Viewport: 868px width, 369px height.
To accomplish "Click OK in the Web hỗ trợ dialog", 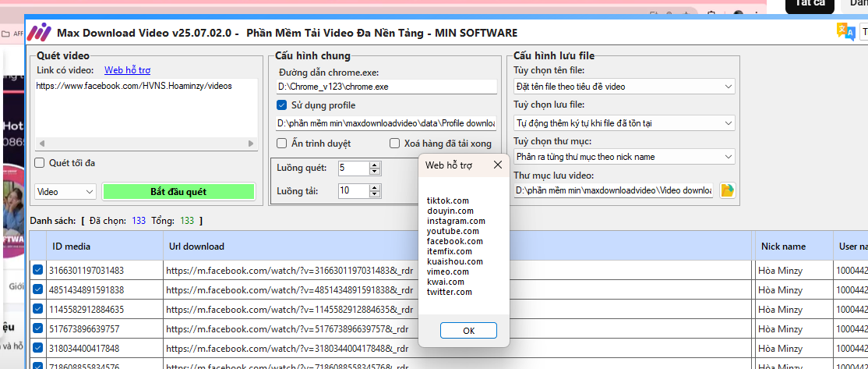I will point(468,331).
